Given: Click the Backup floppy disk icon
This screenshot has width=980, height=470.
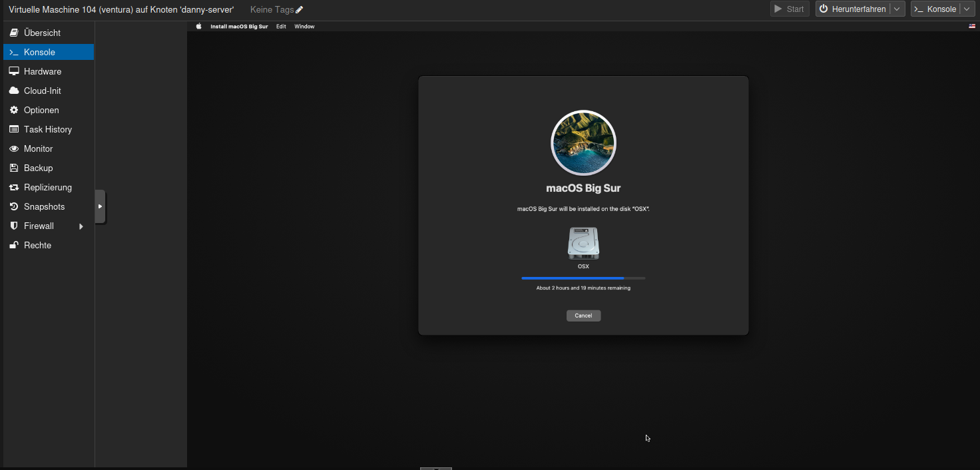Looking at the screenshot, I should tap(14, 168).
